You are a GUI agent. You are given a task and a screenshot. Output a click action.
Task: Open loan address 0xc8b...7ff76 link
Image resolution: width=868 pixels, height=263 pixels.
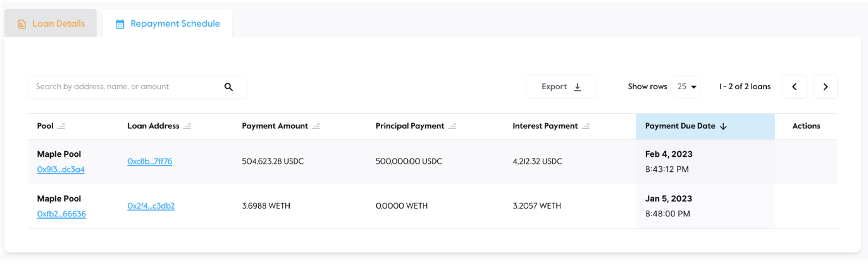(x=149, y=161)
